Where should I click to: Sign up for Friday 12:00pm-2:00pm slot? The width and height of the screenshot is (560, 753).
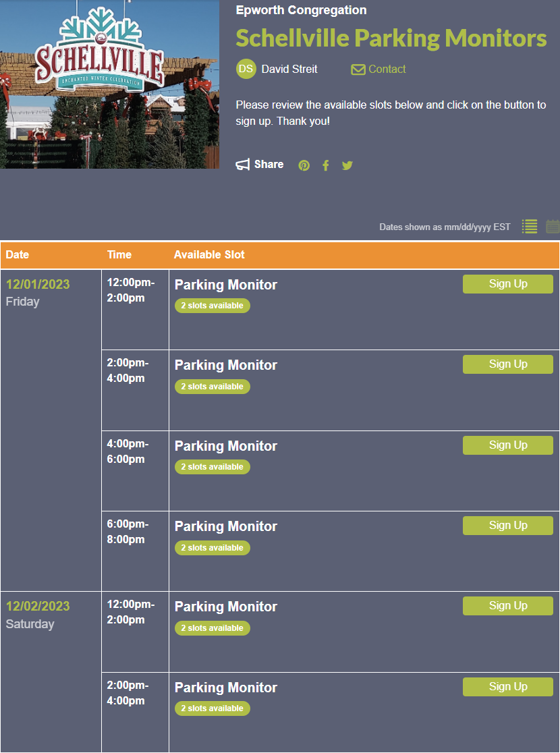coord(507,284)
